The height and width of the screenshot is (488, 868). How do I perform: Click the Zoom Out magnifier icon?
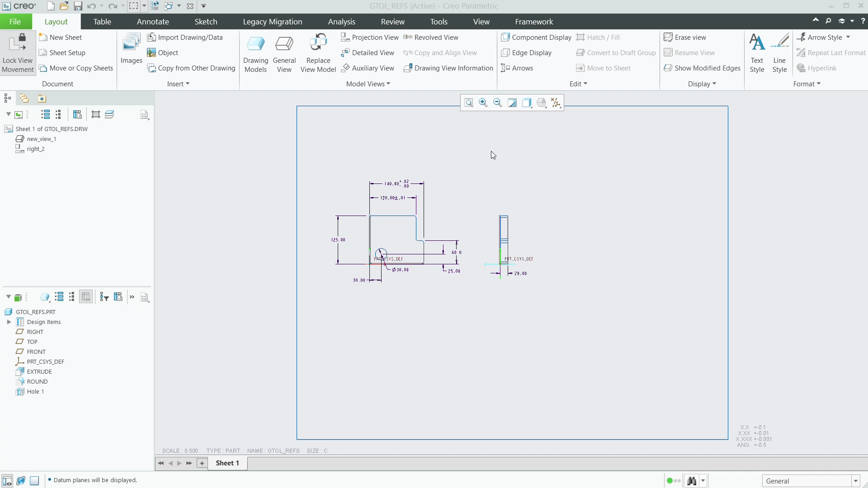[498, 103]
